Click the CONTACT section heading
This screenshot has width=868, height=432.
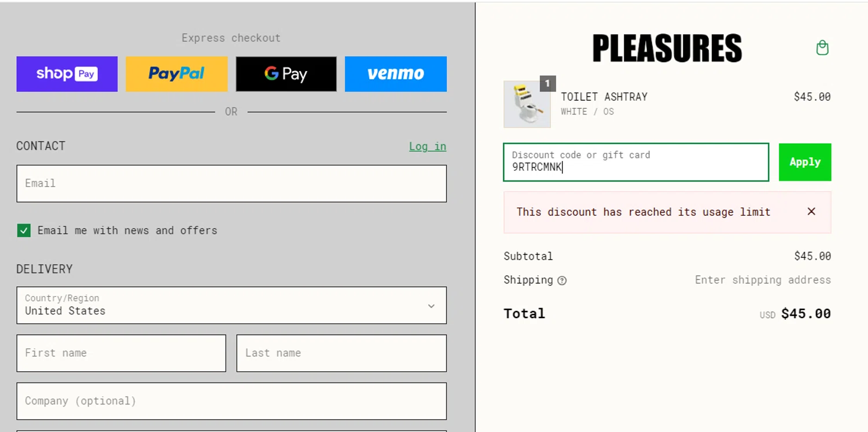pyautogui.click(x=41, y=146)
